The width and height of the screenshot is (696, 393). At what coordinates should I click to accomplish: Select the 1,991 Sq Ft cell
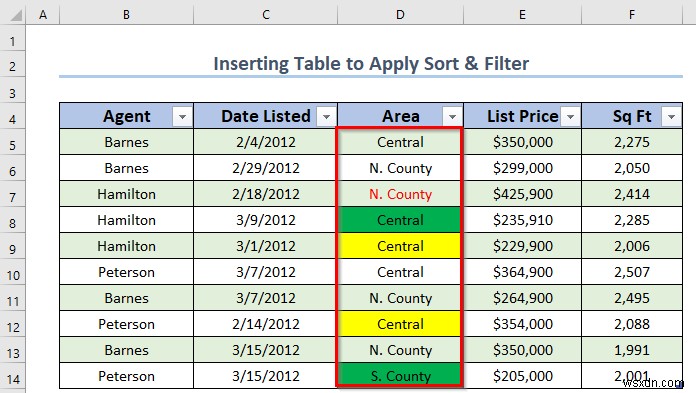[632, 350]
